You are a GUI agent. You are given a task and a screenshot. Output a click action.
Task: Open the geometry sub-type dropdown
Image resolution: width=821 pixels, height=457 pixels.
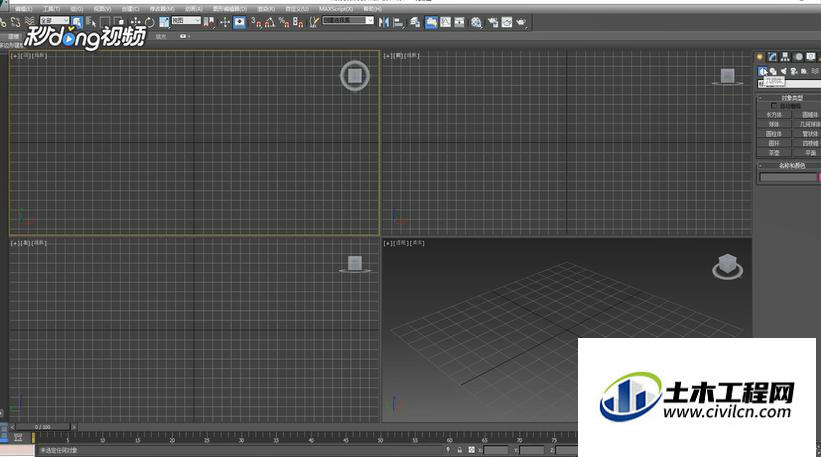pyautogui.click(x=789, y=84)
